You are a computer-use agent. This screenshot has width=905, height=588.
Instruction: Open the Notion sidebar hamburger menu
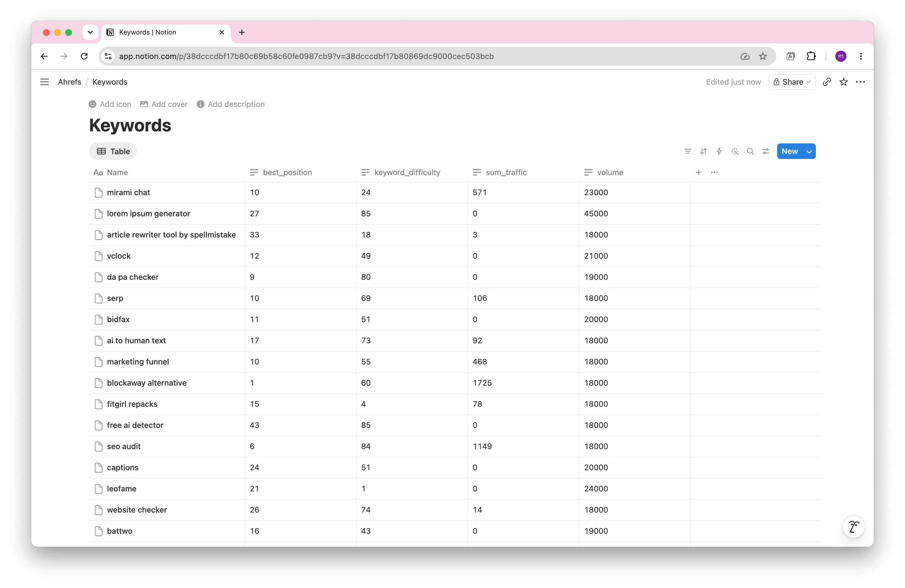pyautogui.click(x=45, y=82)
